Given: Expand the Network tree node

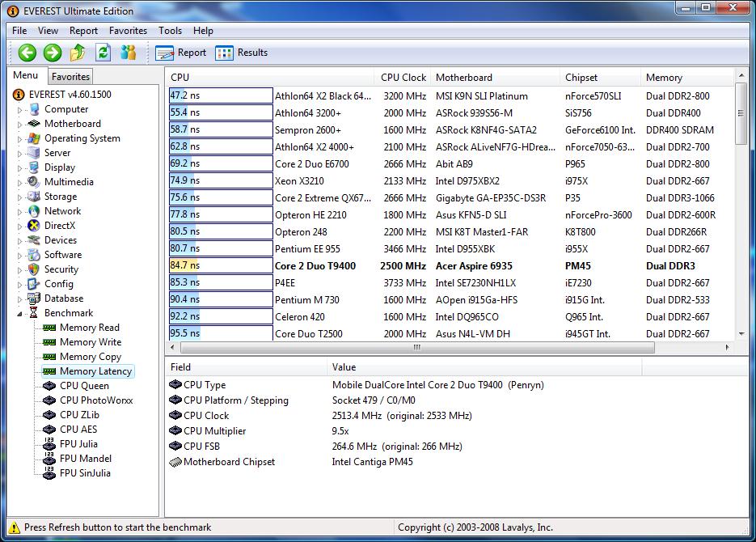Looking at the screenshot, I should coord(19,212).
